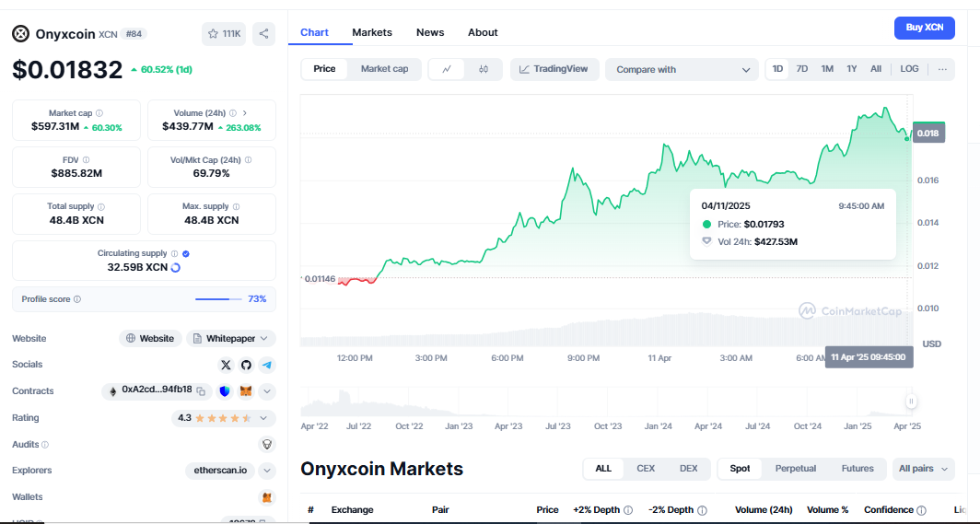
Task: Open the Telegram social link
Action: tap(267, 365)
